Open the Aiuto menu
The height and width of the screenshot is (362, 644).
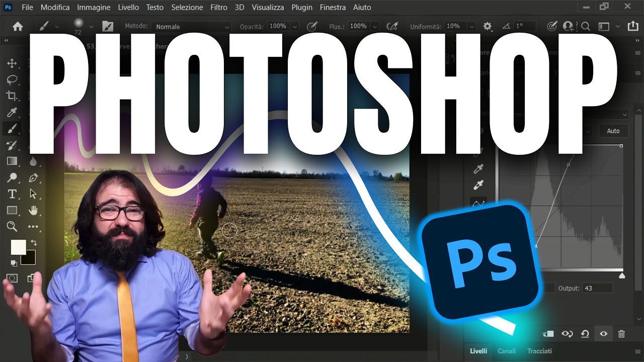pos(362,8)
